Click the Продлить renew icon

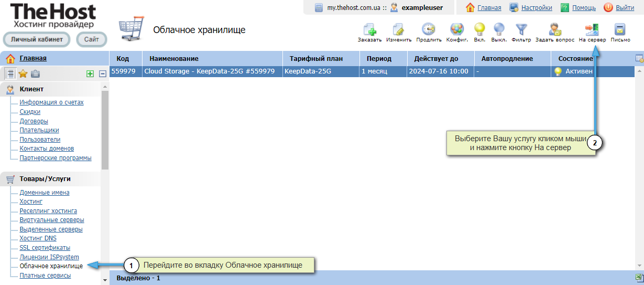tap(429, 29)
